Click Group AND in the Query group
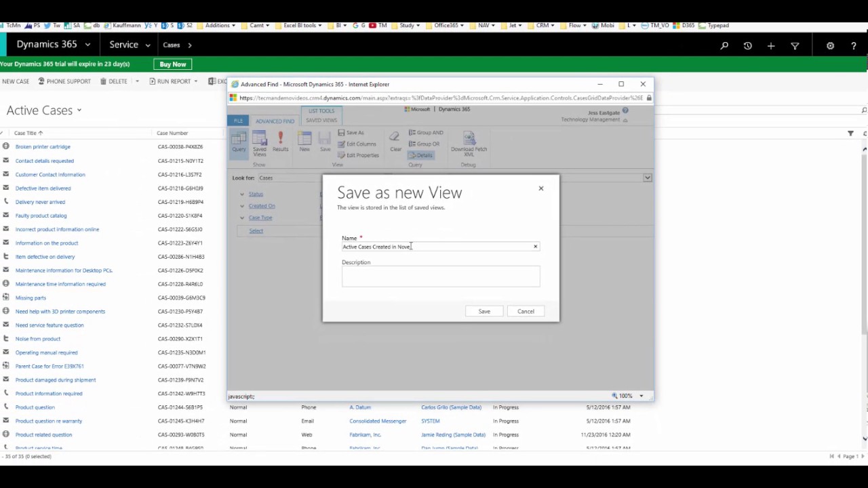Screen dimensions: 868x488 point(426,133)
